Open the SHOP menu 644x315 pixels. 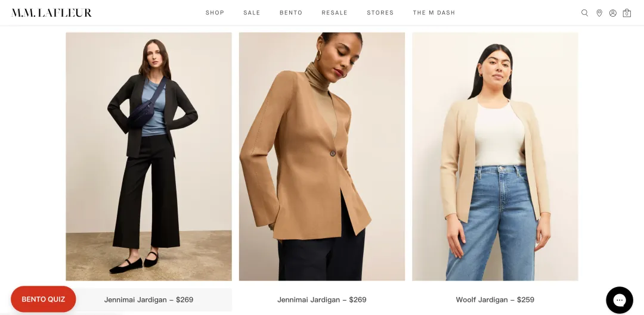coord(215,13)
